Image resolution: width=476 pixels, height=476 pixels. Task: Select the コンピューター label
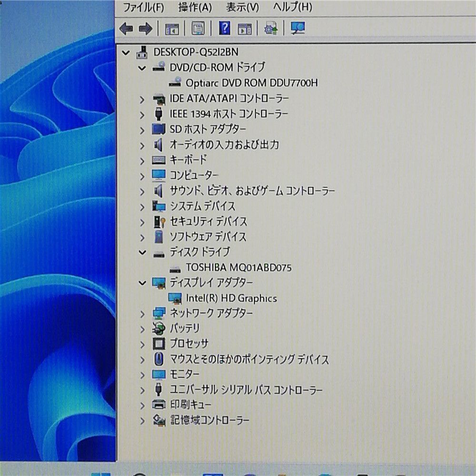[x=194, y=175]
